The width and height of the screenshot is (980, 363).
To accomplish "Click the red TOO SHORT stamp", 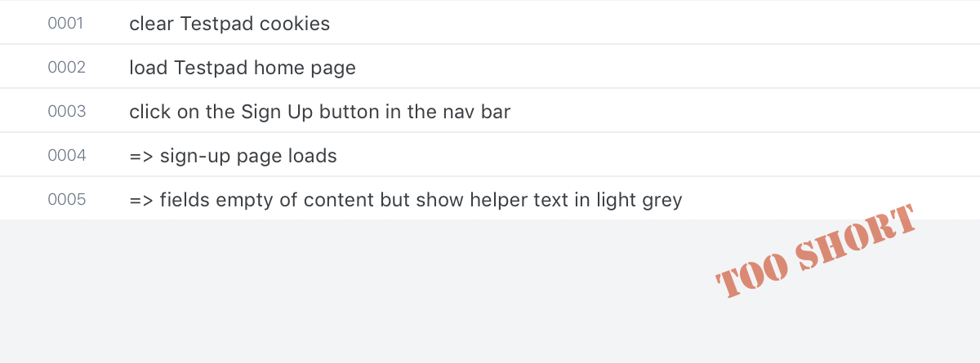I will click(815, 252).
